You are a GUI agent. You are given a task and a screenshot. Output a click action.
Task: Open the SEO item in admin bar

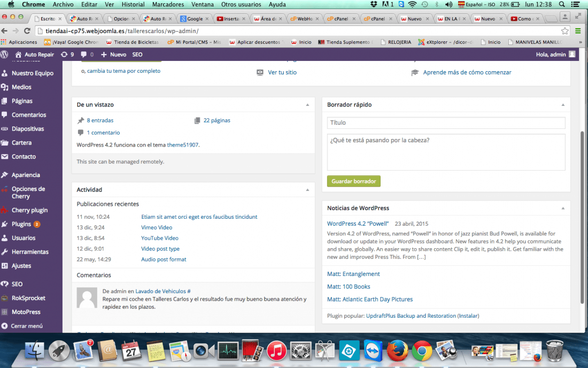pos(137,55)
